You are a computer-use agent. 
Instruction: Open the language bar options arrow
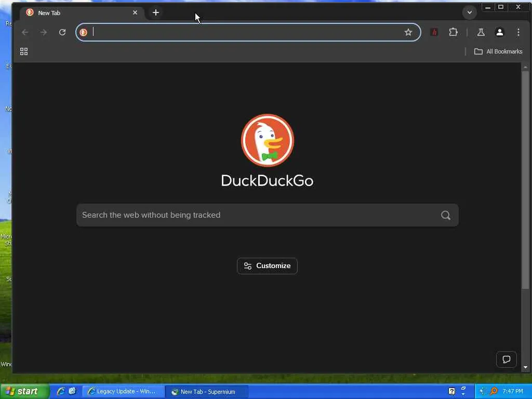click(x=463, y=394)
